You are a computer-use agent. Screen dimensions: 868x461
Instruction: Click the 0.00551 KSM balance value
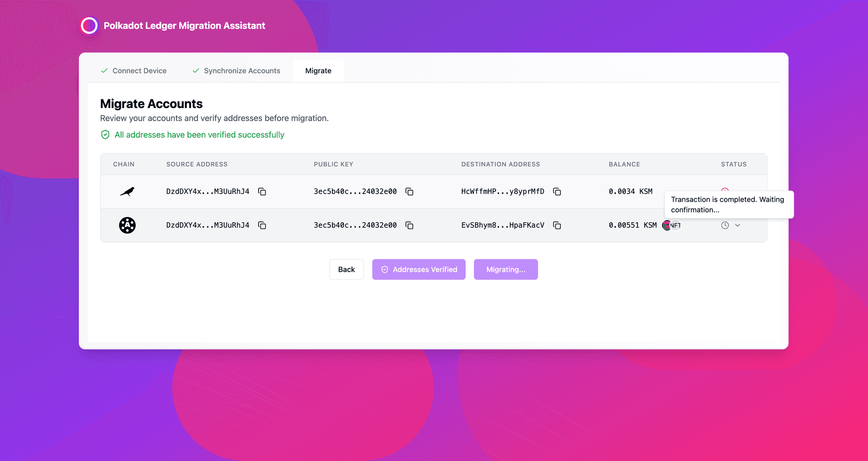pos(632,225)
